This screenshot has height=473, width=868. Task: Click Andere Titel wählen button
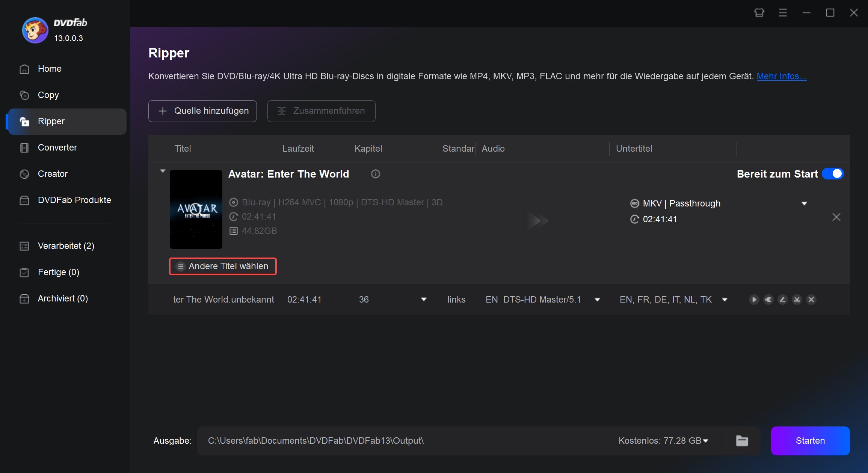click(x=223, y=266)
